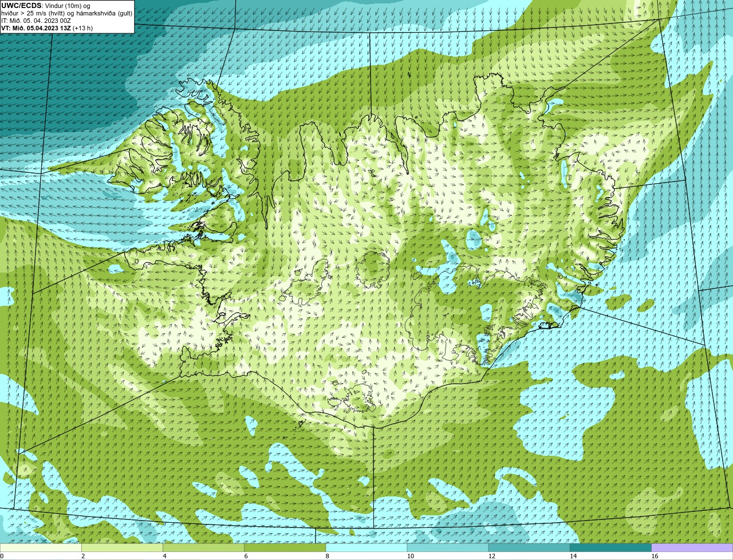Click the legend scale label "10"

[411, 556]
